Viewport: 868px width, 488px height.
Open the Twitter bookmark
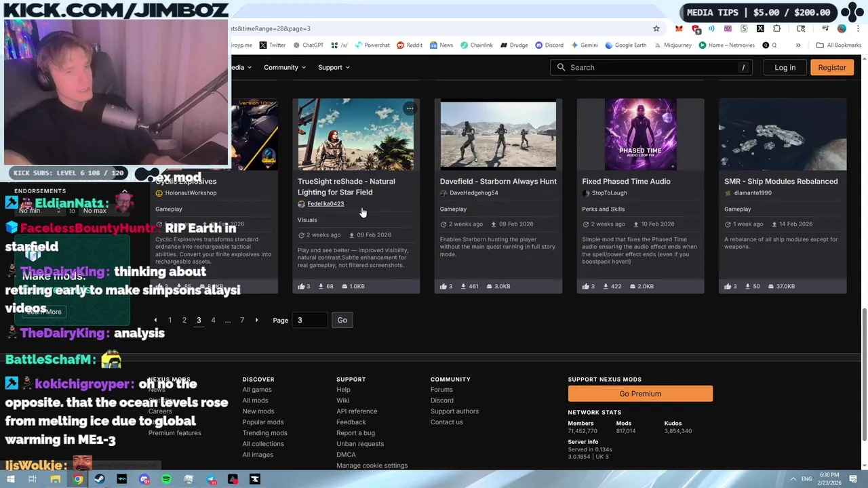(272, 45)
